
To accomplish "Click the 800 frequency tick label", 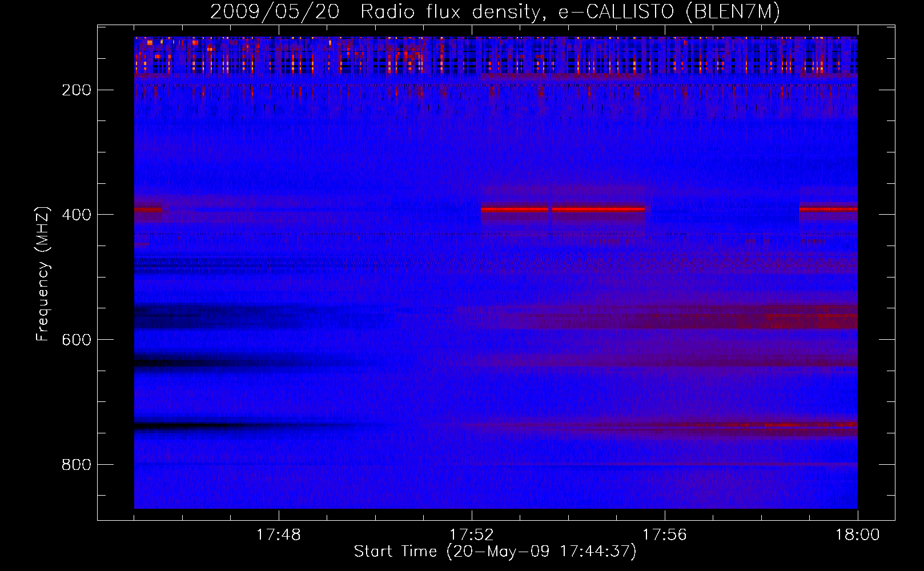I will tap(77, 465).
